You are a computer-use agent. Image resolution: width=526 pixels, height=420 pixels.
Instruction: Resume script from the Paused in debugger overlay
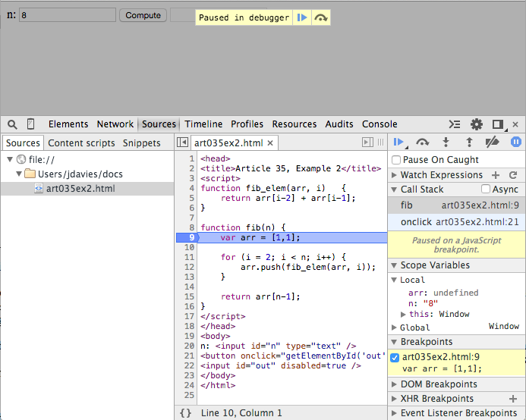[x=302, y=17]
